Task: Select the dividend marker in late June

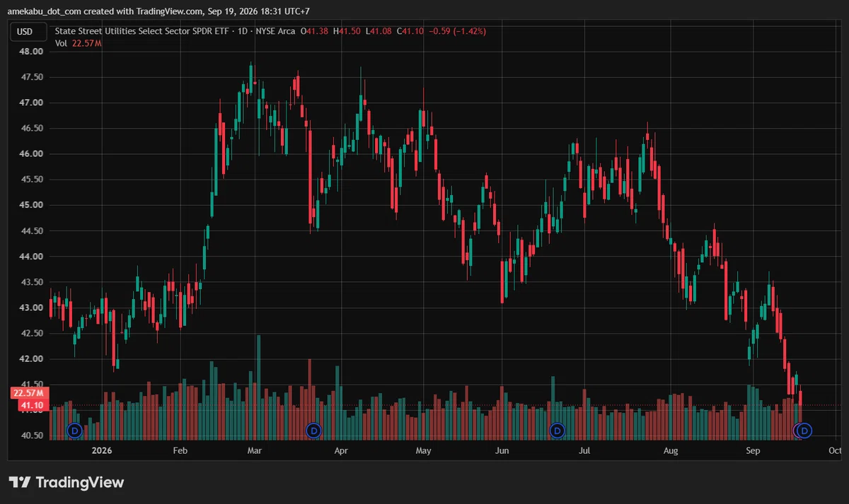Action: 557,430
